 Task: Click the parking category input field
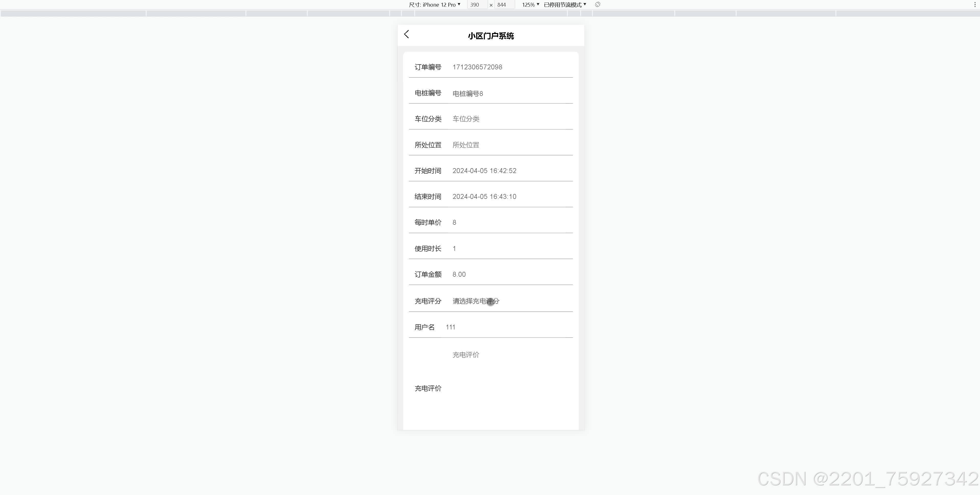(510, 119)
